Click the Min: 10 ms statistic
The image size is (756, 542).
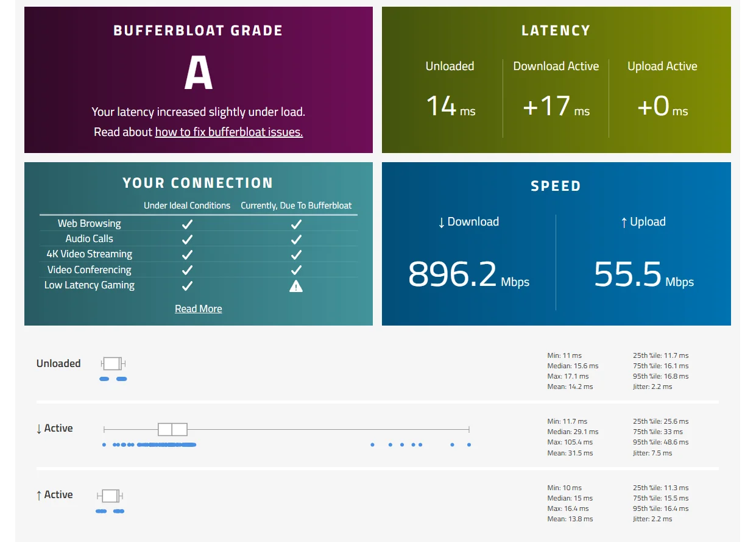click(564, 488)
